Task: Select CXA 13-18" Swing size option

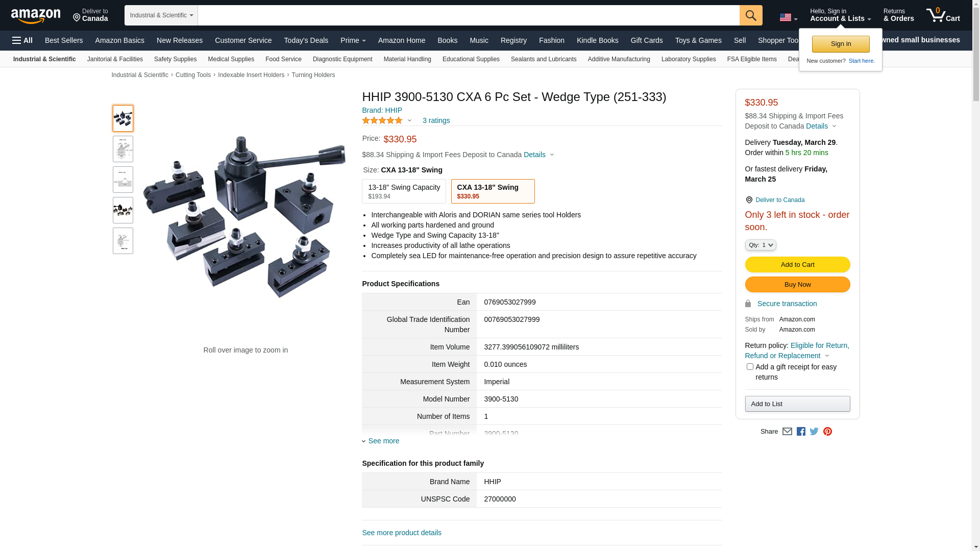Action: tap(493, 191)
